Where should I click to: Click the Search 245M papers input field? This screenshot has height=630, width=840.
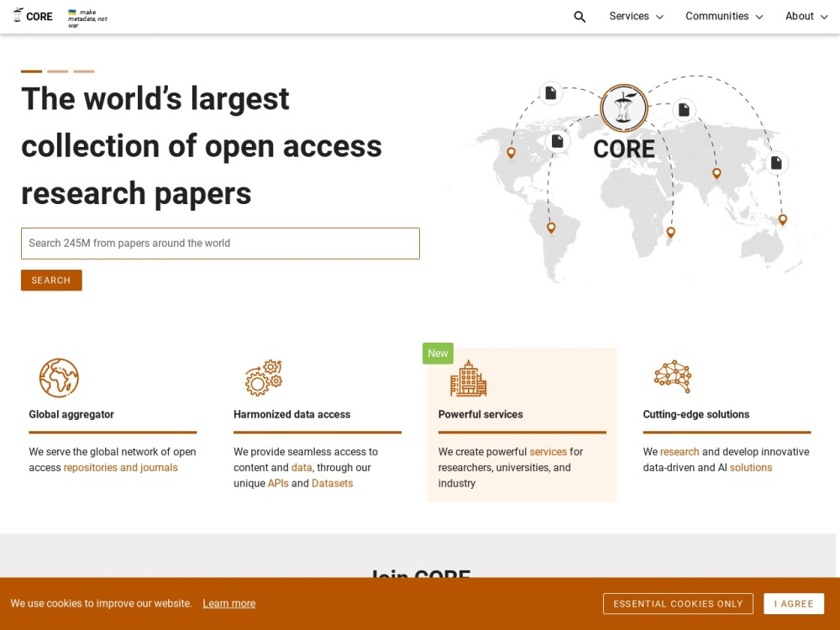[220, 244]
